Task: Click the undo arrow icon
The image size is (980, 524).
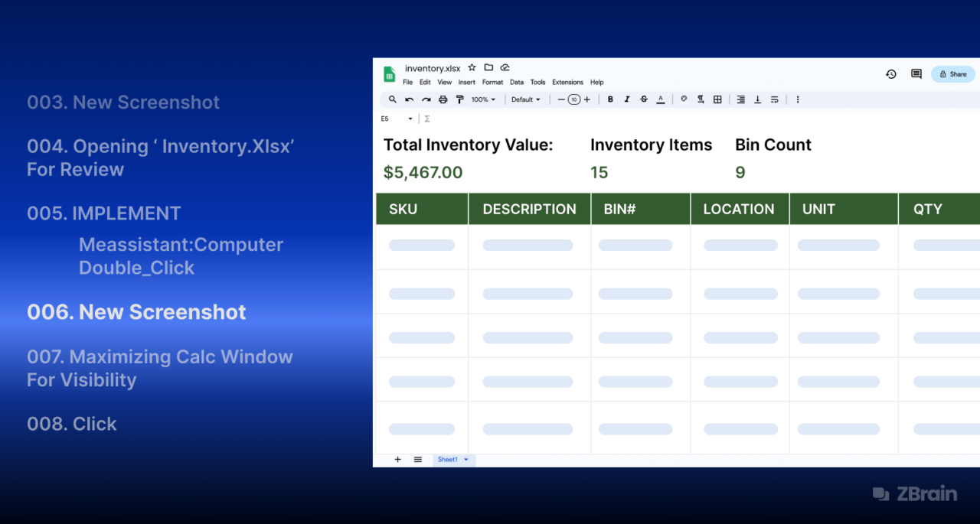Action: [410, 99]
